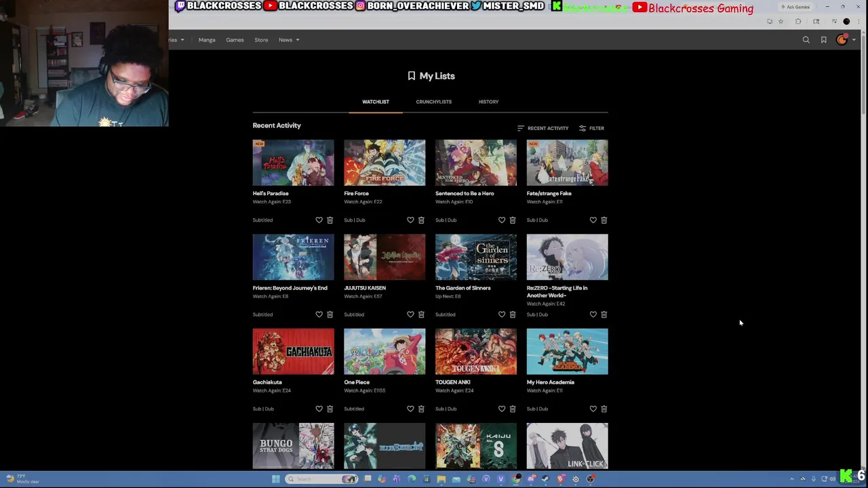This screenshot has height=488, width=868.
Task: Toggle favorite heart on Frieren: Beyond Journey's End
Action: (x=319, y=314)
